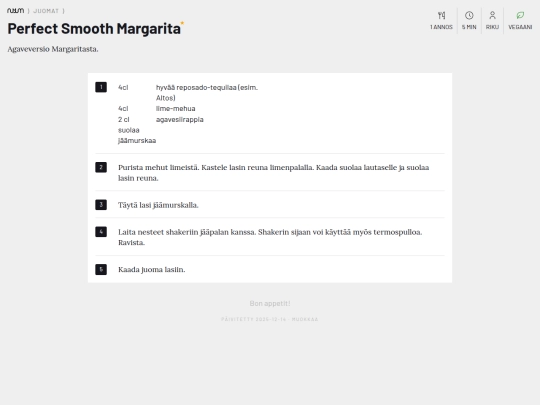This screenshot has width=540, height=405.
Task: Select the jäämurskaa ingredient
Action: tap(137, 141)
